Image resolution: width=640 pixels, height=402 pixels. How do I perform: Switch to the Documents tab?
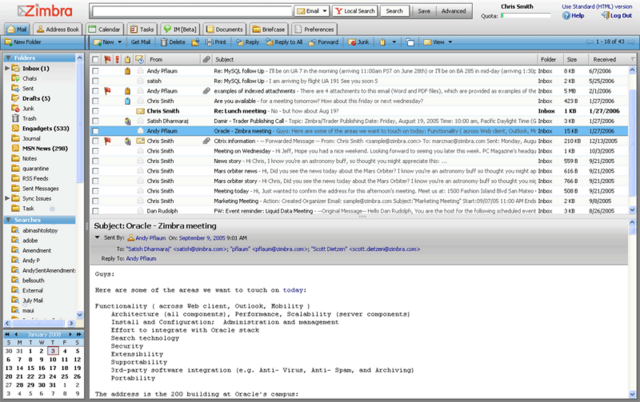[x=224, y=29]
